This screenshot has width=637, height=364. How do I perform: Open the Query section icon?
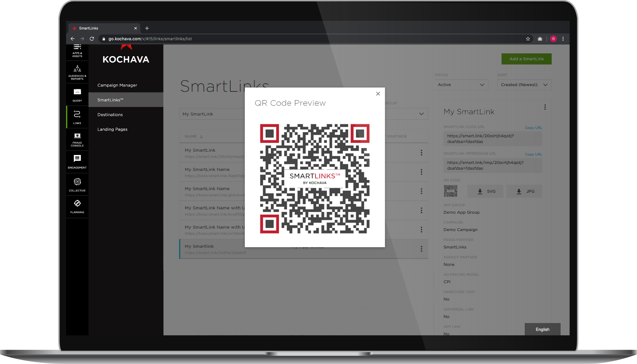pyautogui.click(x=77, y=95)
